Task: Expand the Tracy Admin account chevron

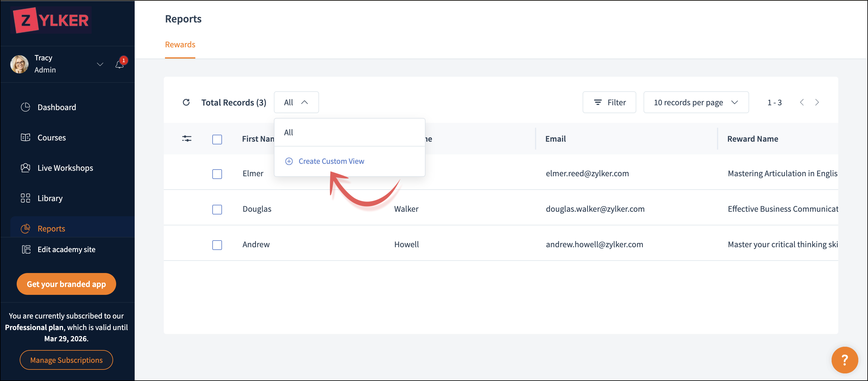Action: pos(100,64)
